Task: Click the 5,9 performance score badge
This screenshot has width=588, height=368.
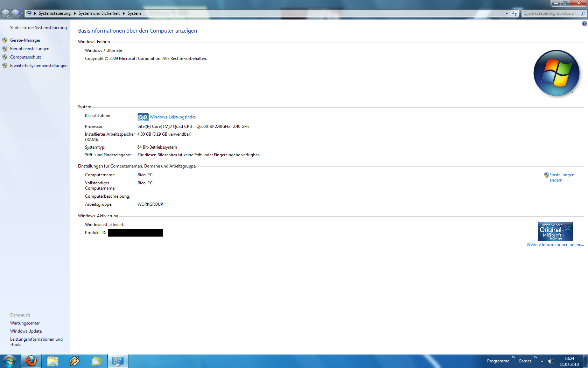Action: pos(143,117)
